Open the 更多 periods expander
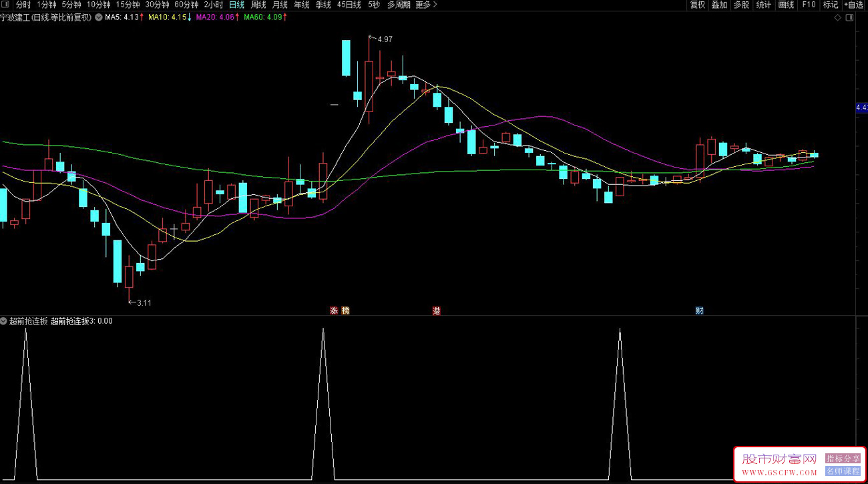This screenshot has width=868, height=484. click(x=426, y=5)
